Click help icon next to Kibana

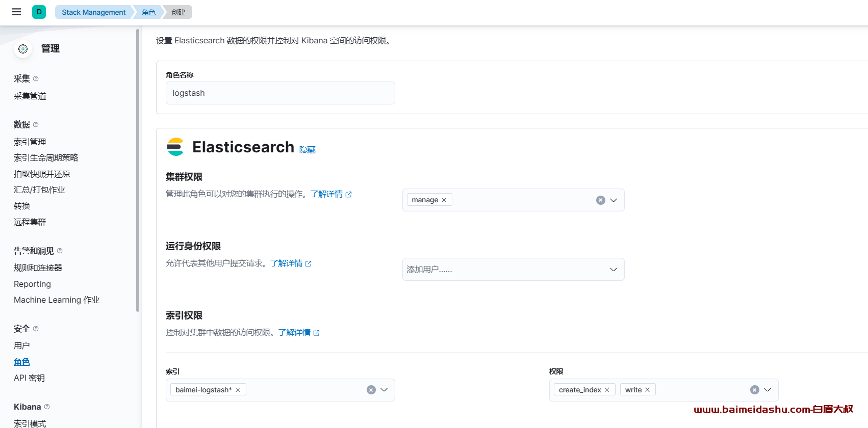click(47, 407)
